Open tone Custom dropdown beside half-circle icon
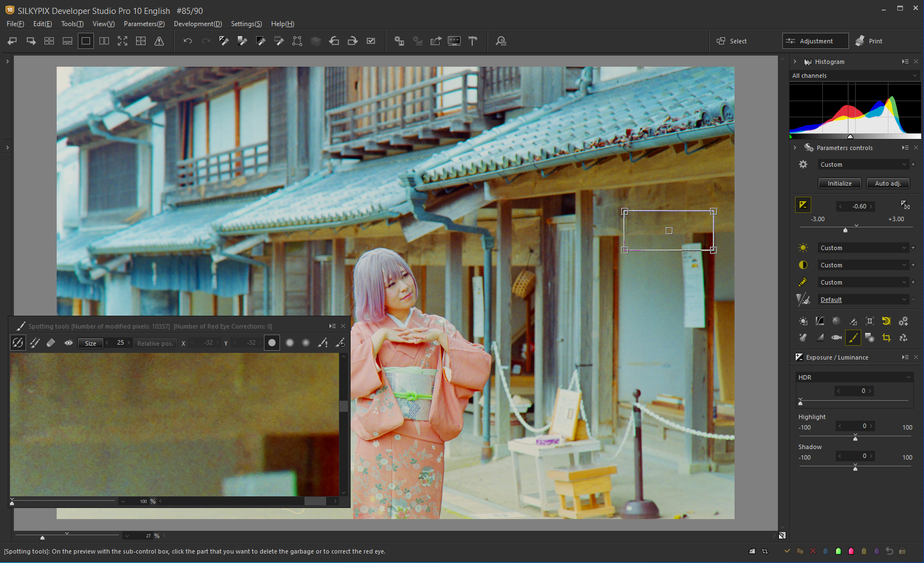 point(863,265)
